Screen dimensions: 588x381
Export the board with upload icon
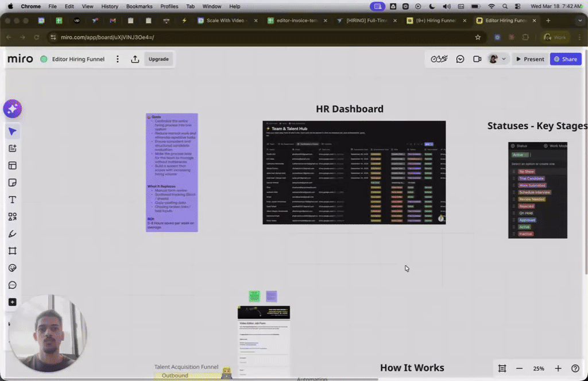point(135,59)
